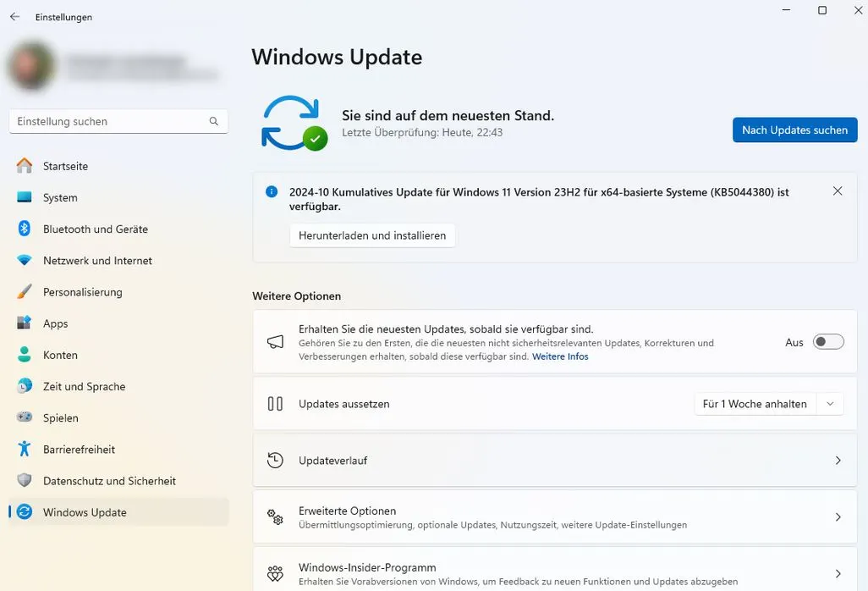This screenshot has width=868, height=591.
Task: Select the Apps label in sidebar
Action: [55, 323]
